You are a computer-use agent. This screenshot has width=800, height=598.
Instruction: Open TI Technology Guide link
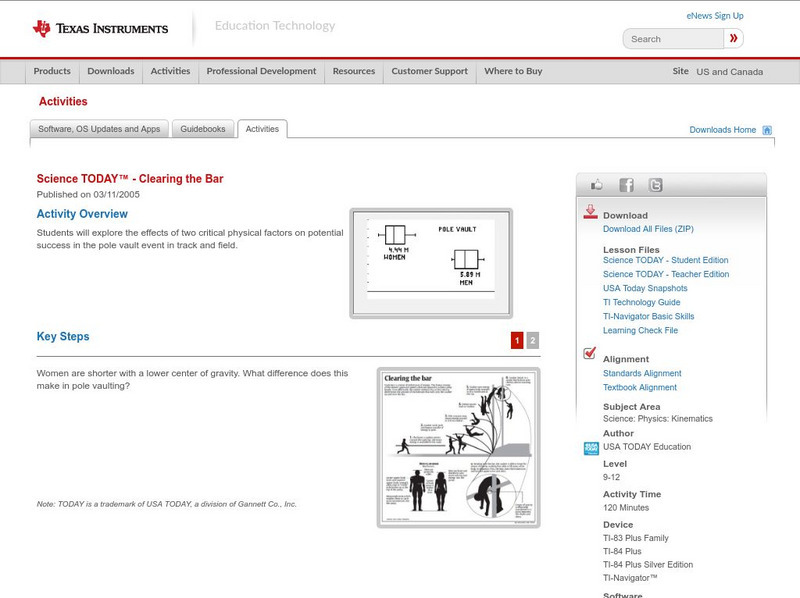coord(641,303)
